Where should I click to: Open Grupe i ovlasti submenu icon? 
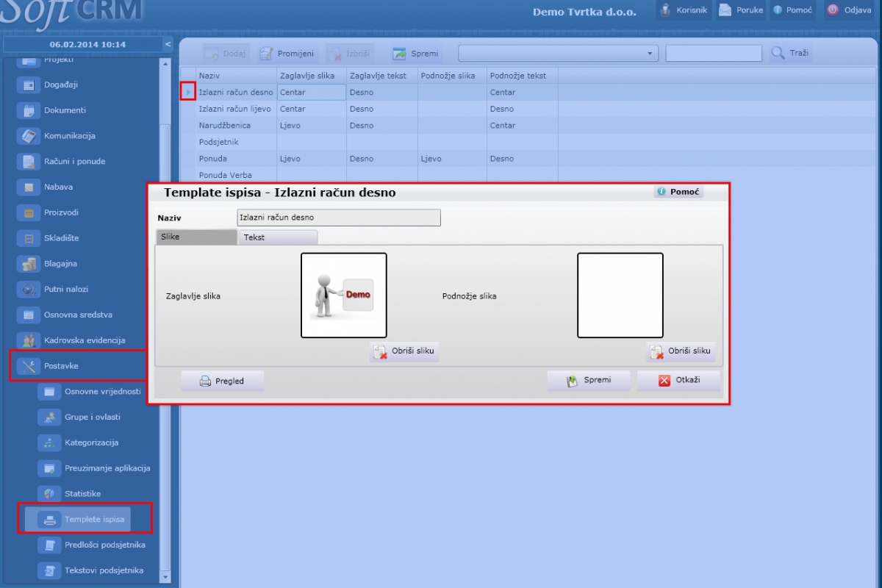(50, 417)
